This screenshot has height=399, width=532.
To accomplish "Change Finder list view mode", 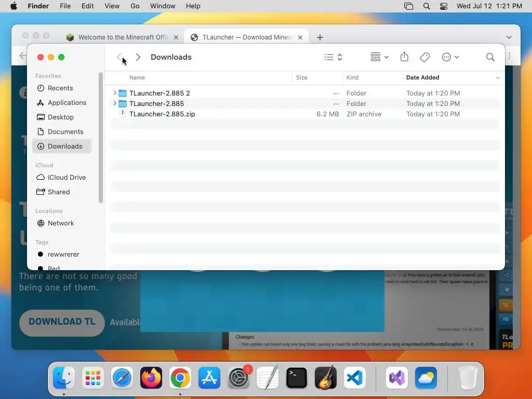I will [x=333, y=57].
